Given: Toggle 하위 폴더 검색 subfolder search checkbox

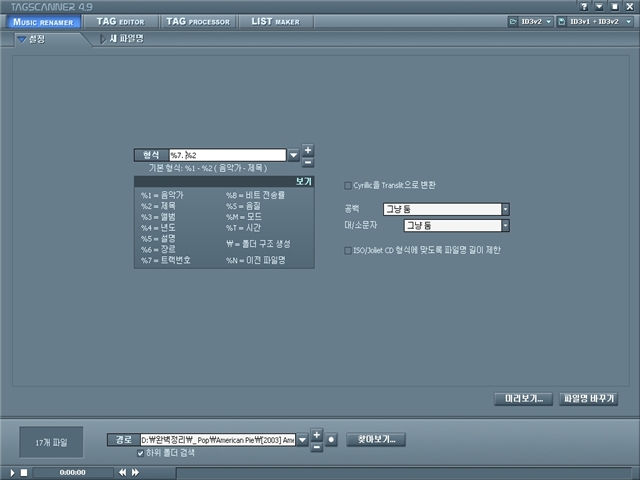Looking at the screenshot, I should pos(140,453).
